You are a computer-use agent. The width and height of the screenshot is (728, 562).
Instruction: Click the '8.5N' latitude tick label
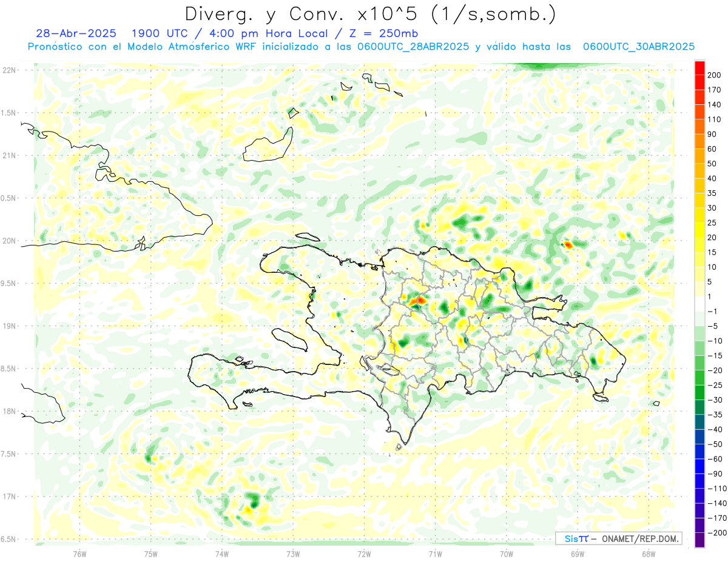click(x=8, y=369)
